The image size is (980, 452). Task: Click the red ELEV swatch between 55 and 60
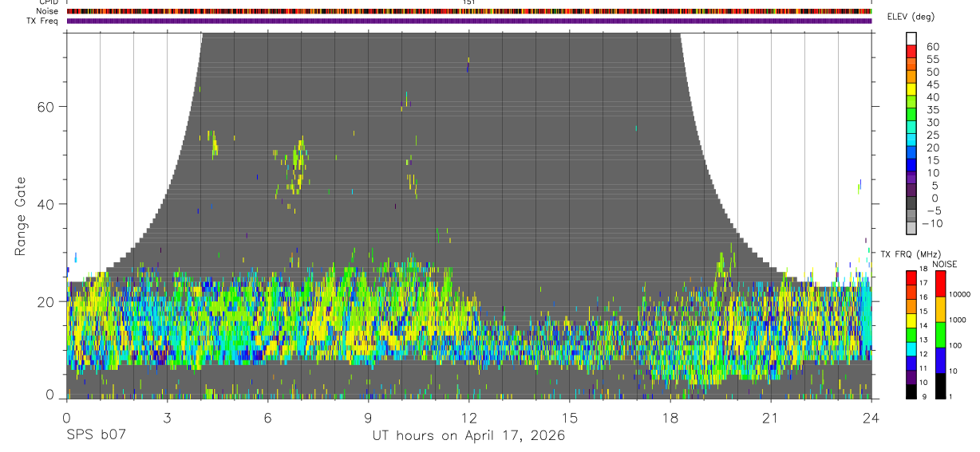tap(911, 52)
